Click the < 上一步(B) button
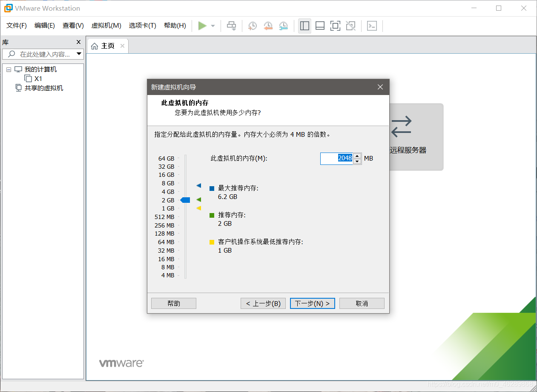 [263, 303]
